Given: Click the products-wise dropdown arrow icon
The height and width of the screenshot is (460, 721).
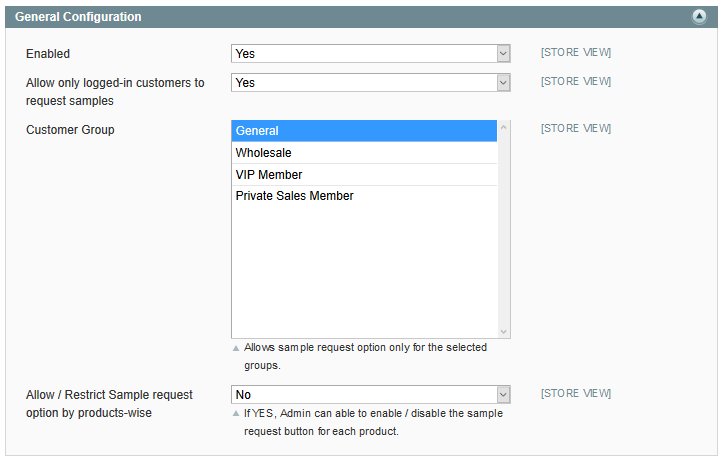Looking at the screenshot, I should (x=504, y=395).
